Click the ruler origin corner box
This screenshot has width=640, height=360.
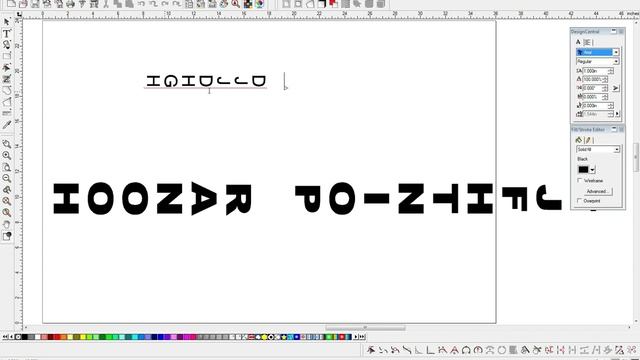(19, 14)
